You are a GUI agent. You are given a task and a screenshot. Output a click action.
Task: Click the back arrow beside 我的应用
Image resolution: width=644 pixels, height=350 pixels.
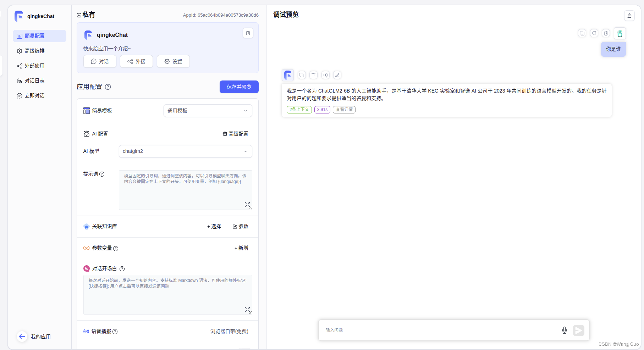point(22,337)
